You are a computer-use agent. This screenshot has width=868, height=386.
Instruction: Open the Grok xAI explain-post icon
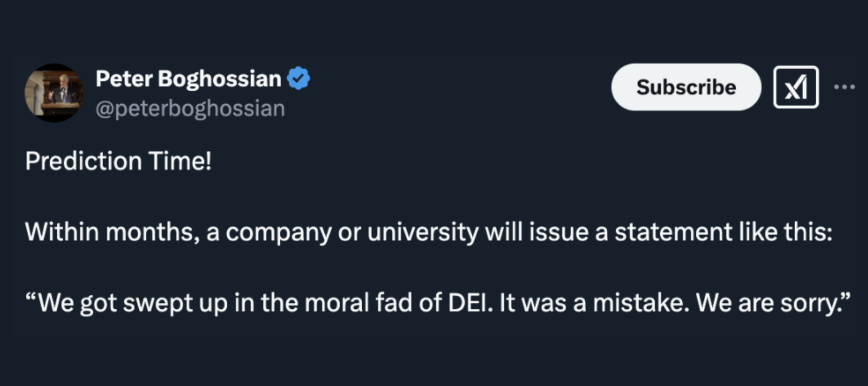(796, 87)
